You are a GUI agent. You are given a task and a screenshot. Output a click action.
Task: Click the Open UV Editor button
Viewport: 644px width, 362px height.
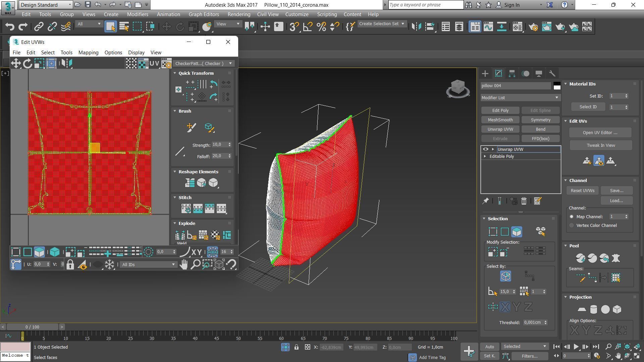coord(600,133)
